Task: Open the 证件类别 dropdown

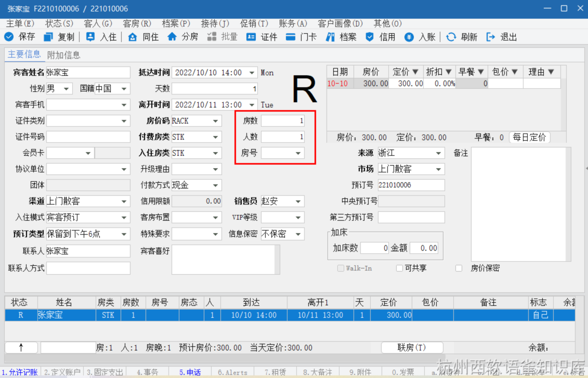Action: (124, 121)
